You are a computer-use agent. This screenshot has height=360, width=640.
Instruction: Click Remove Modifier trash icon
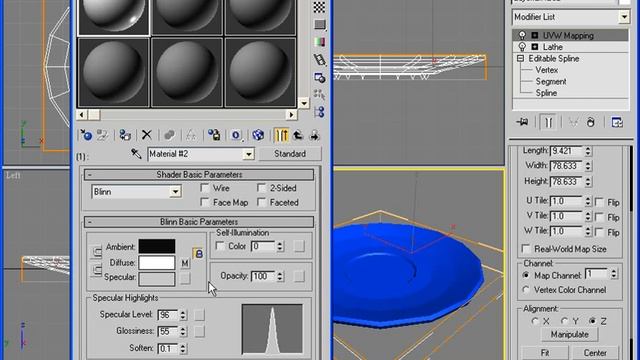591,122
